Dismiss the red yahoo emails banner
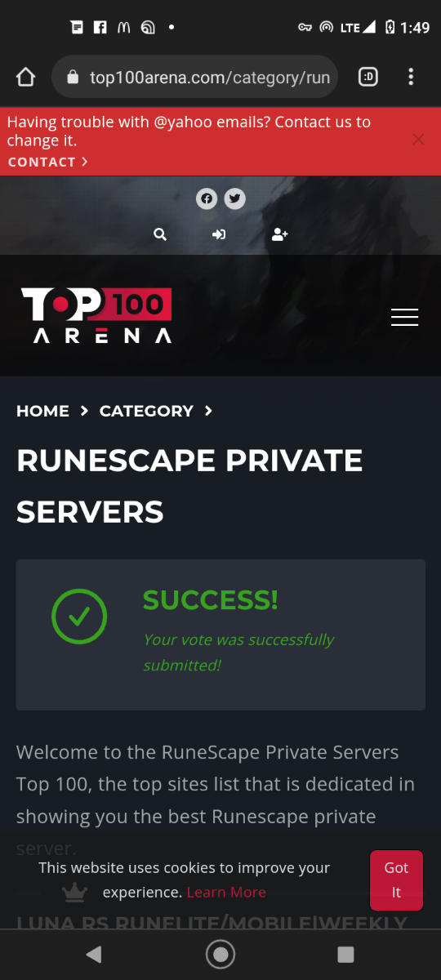 [418, 140]
